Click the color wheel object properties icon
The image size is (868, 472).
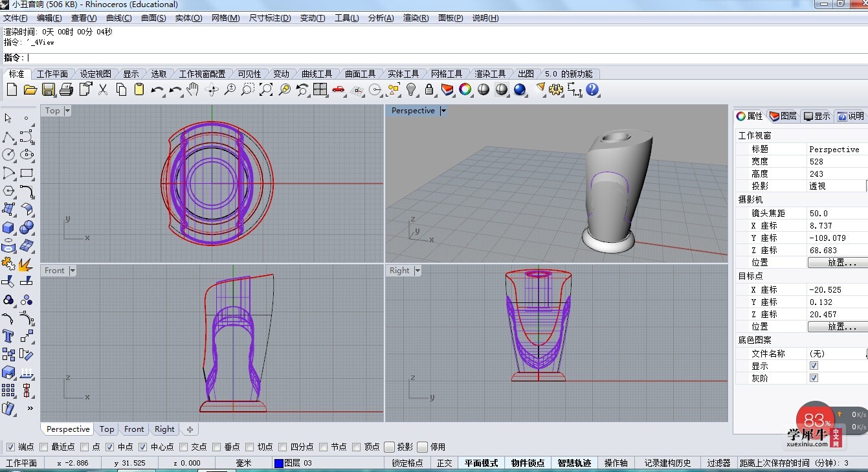pos(465,90)
